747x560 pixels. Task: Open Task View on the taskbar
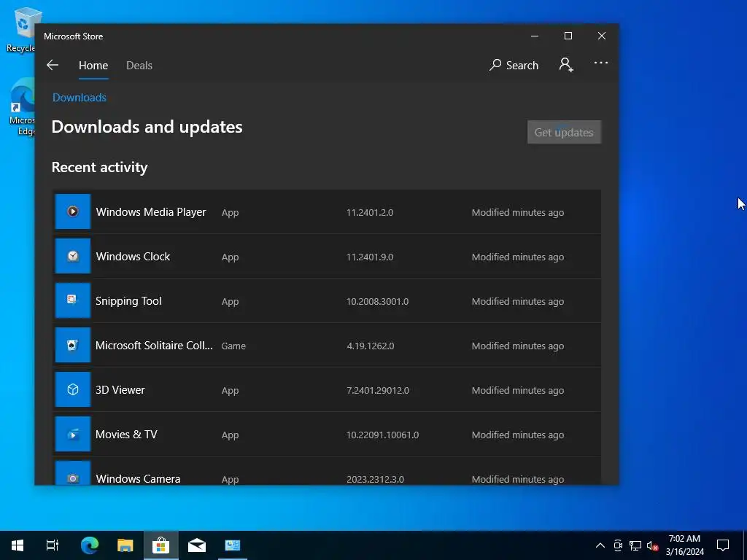[53, 545]
